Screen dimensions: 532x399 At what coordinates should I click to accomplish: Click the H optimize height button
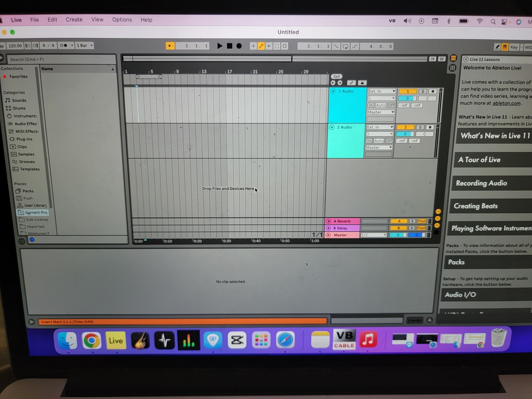pos(432,59)
